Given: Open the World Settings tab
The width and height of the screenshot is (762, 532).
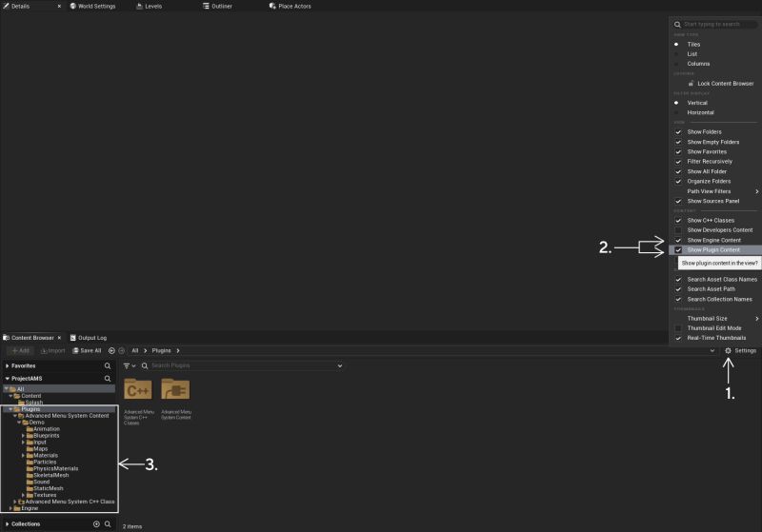Looking at the screenshot, I should click(92, 7).
